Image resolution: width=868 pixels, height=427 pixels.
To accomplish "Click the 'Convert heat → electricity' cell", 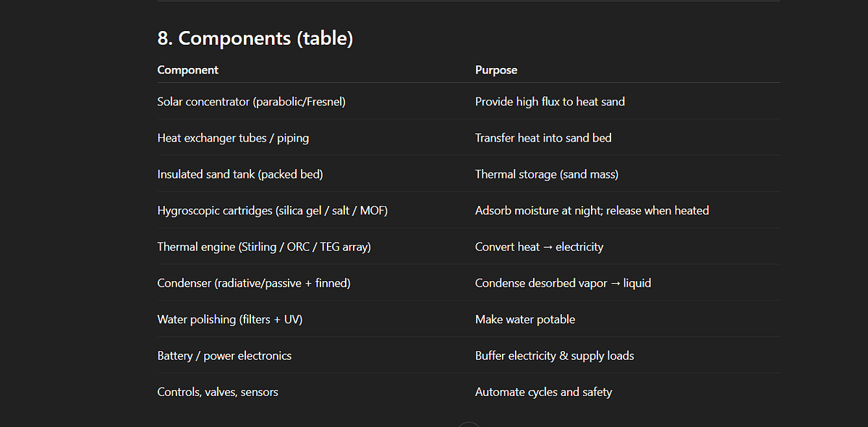I will (x=539, y=246).
